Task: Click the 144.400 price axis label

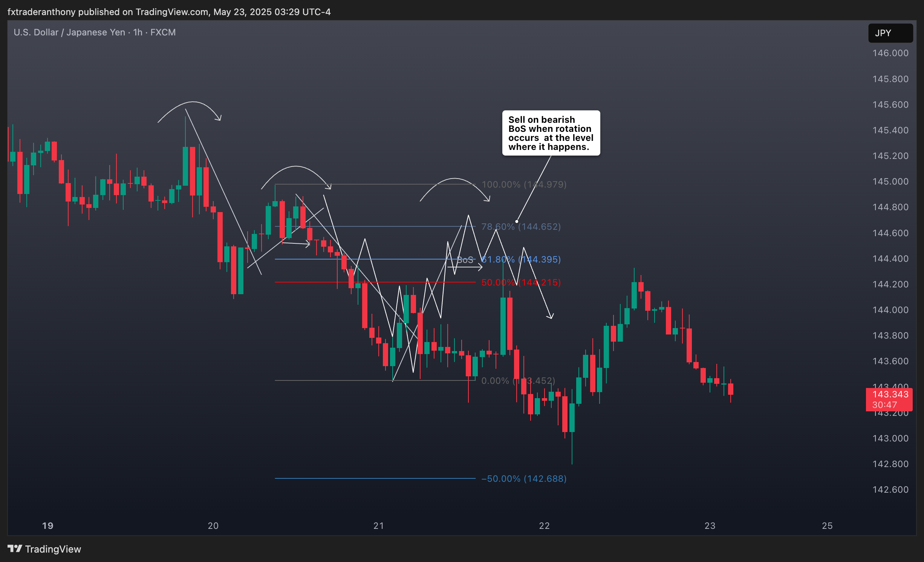Action: pyautogui.click(x=890, y=259)
